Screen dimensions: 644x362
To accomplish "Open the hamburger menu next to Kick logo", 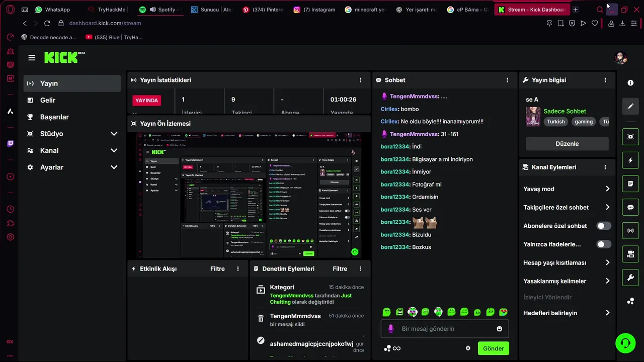I will (x=32, y=58).
